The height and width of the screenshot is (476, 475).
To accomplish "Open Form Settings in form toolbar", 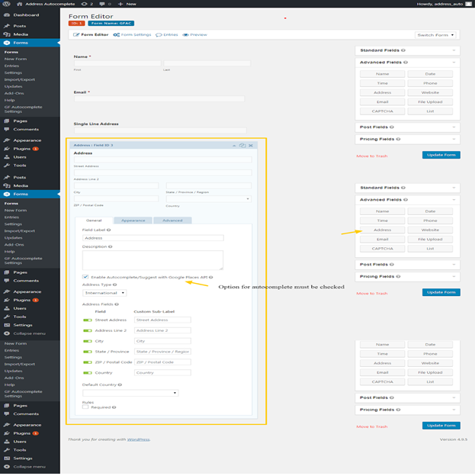I will click(x=132, y=35).
